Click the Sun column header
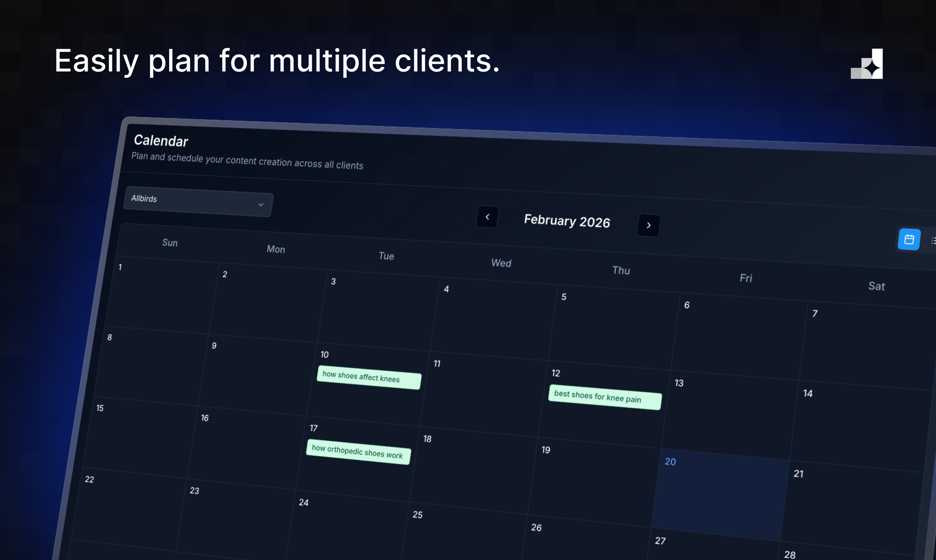936x560 pixels. pos(170,243)
